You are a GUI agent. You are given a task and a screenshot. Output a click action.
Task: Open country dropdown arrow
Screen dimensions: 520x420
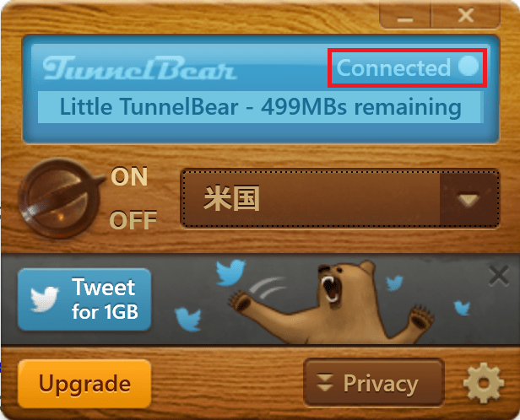coord(469,199)
